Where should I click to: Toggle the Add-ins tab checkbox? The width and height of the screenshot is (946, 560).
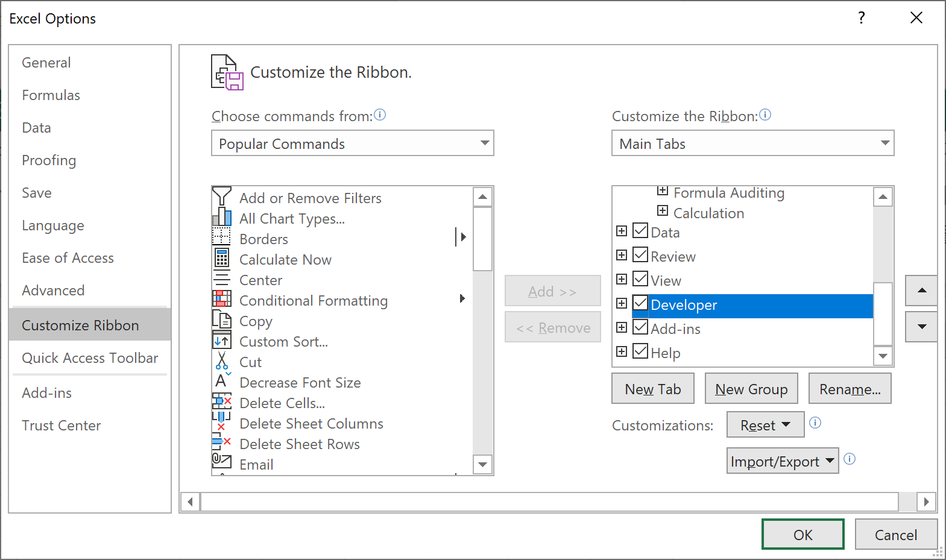point(640,328)
